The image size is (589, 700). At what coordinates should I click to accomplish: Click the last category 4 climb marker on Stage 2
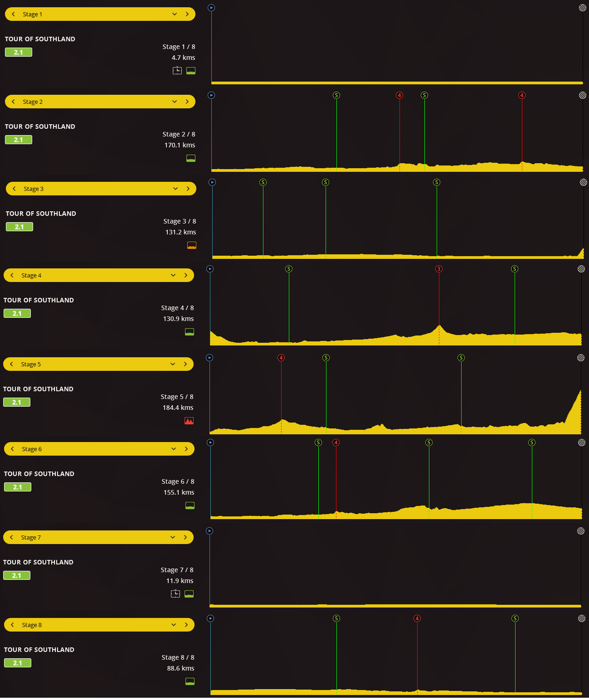pyautogui.click(x=522, y=95)
